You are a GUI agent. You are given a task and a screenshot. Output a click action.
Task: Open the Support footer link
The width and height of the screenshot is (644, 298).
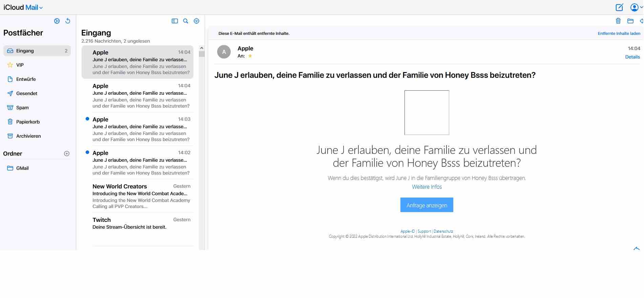[x=424, y=231]
